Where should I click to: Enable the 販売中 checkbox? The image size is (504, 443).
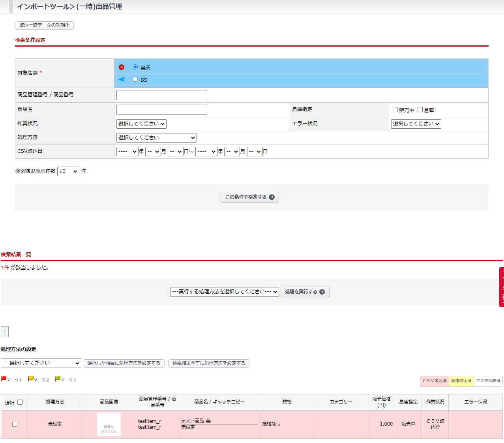(x=395, y=110)
